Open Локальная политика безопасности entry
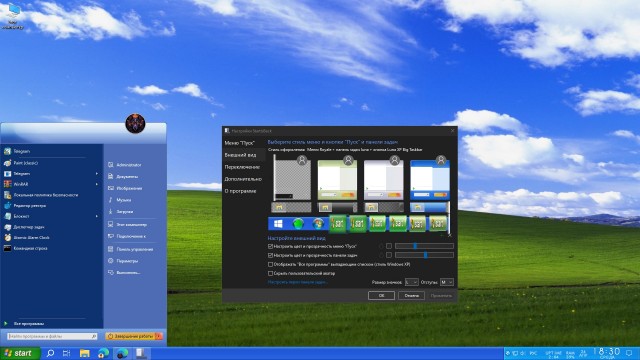The image size is (640, 360). coord(45,195)
